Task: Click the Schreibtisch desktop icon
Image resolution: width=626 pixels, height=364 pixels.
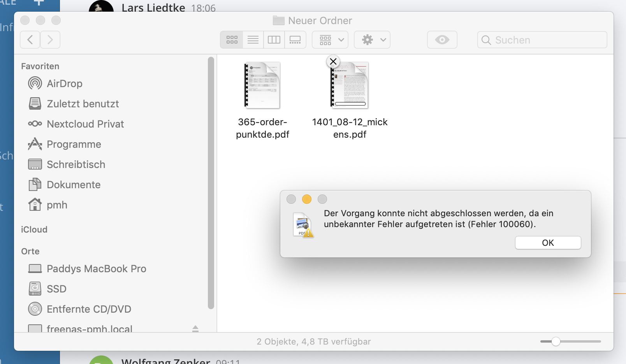Action: pyautogui.click(x=35, y=164)
